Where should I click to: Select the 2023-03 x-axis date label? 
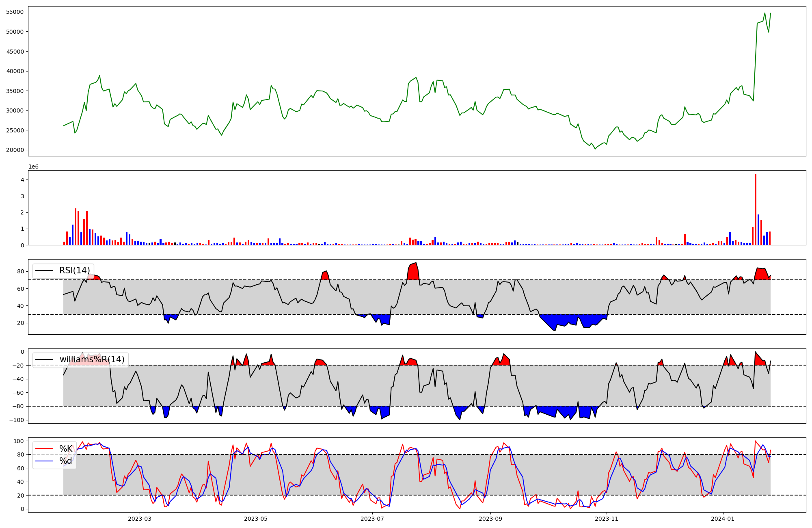click(140, 519)
